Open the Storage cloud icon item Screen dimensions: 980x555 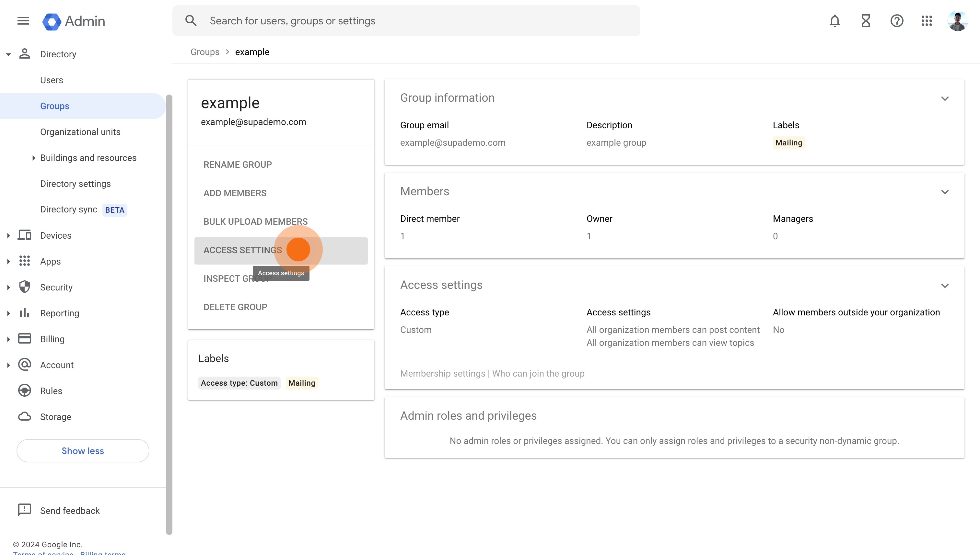[24, 416]
